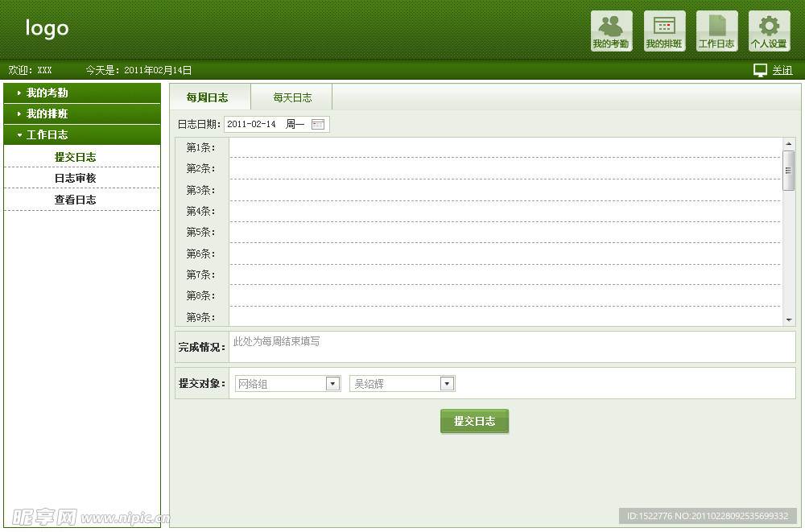
Task: Select 提交日志 in the sidebar menu
Action: [75, 156]
